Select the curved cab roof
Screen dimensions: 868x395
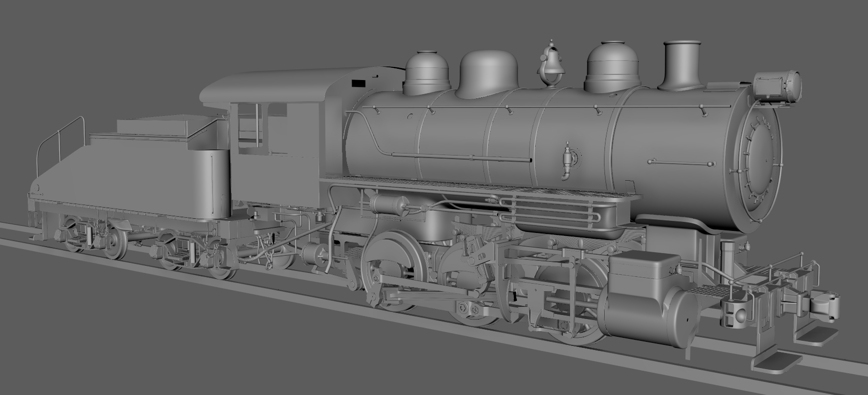[268, 87]
